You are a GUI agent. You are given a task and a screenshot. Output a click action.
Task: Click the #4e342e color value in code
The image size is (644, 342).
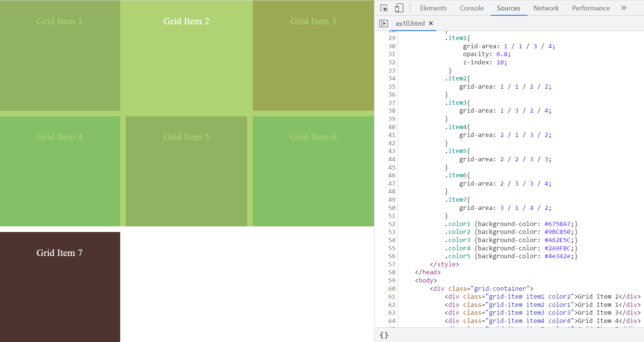pyautogui.click(x=557, y=256)
